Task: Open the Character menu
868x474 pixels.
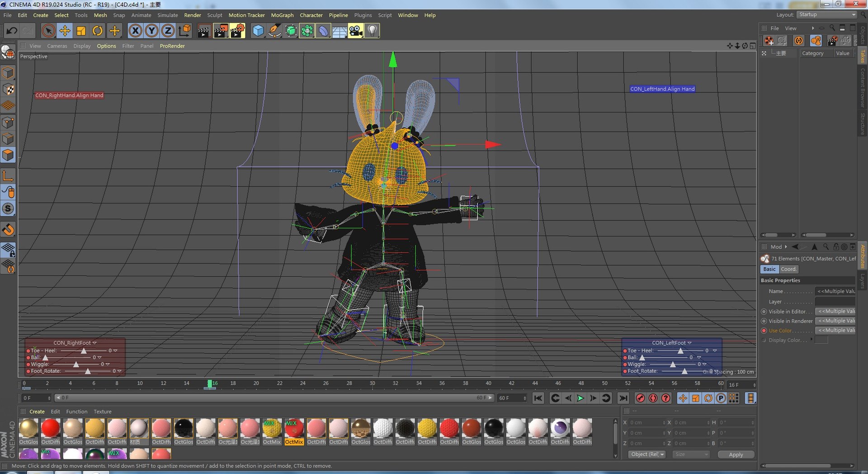Action: tap(311, 15)
